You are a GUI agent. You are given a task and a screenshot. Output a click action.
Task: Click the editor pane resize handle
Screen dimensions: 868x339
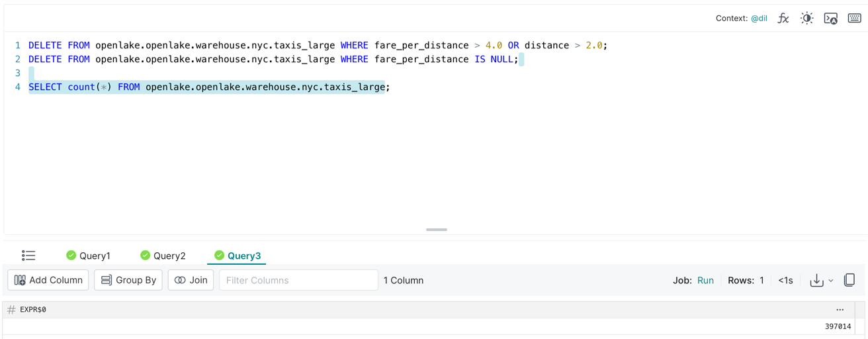pyautogui.click(x=436, y=230)
